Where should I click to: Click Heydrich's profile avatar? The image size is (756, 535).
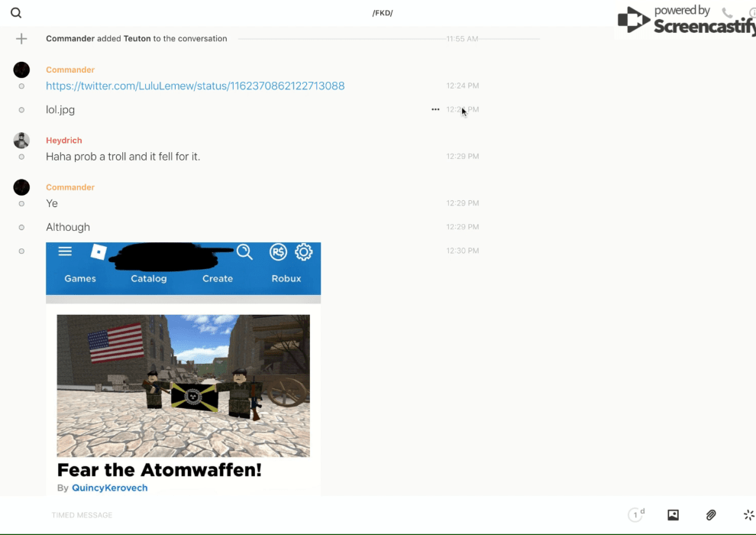click(x=21, y=141)
